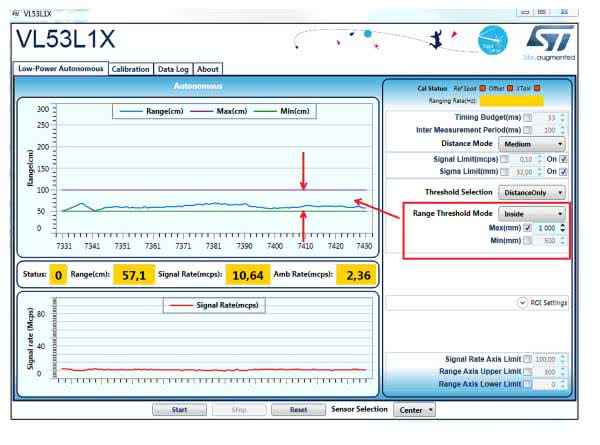Click the VL53L1X title bar app icon
The width and height of the screenshot is (600, 445).
click(12, 12)
